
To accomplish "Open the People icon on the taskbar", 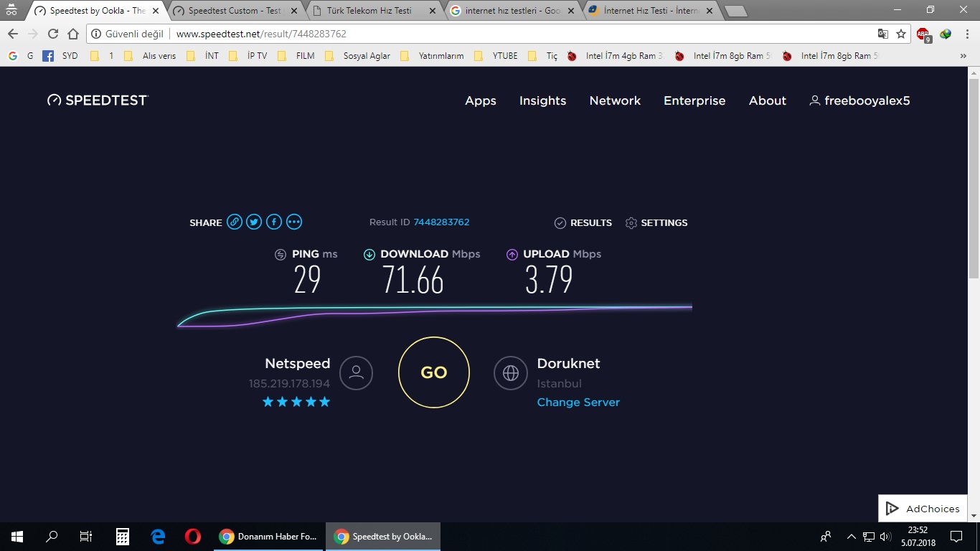I will (x=826, y=536).
